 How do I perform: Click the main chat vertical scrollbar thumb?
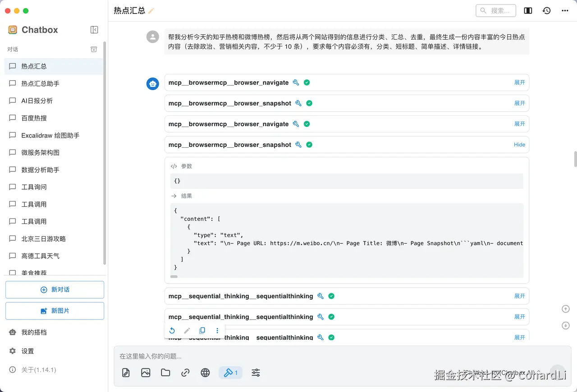pos(575,160)
